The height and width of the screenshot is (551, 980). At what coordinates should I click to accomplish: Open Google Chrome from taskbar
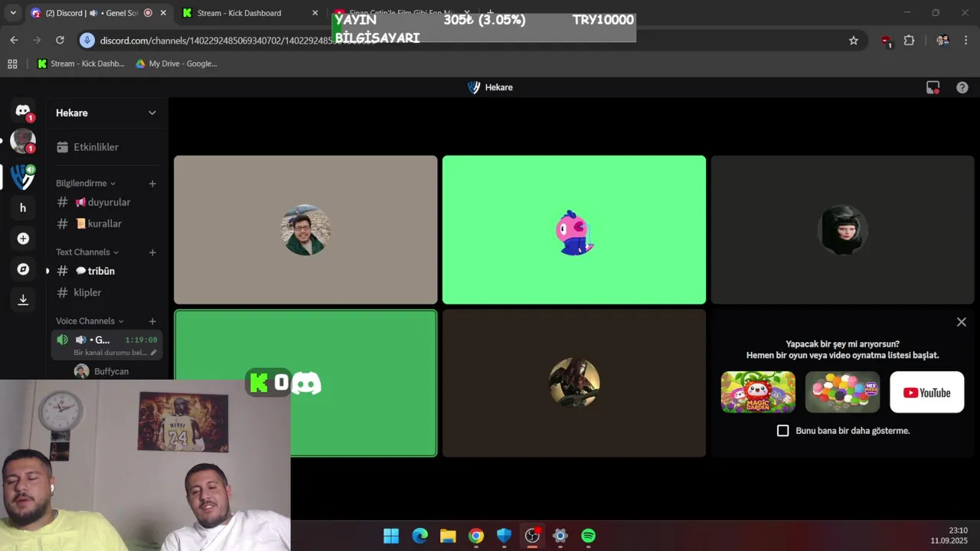point(476,536)
